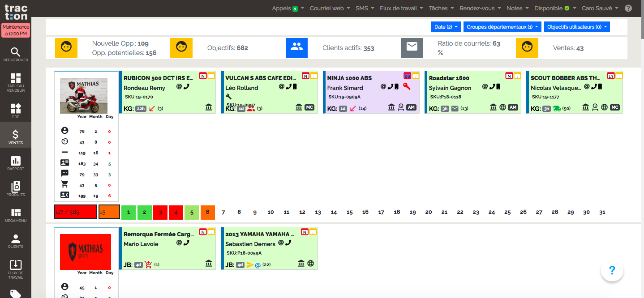Select the green day 1 box
Viewport: 644px width, 298px height.
pyautogui.click(x=129, y=213)
